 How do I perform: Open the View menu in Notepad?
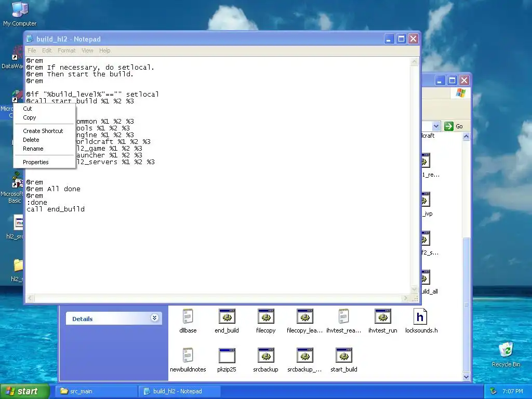87,50
